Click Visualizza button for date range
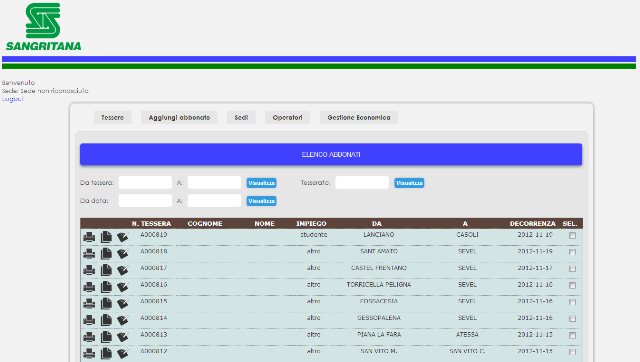The height and width of the screenshot is (362, 640). tap(261, 201)
